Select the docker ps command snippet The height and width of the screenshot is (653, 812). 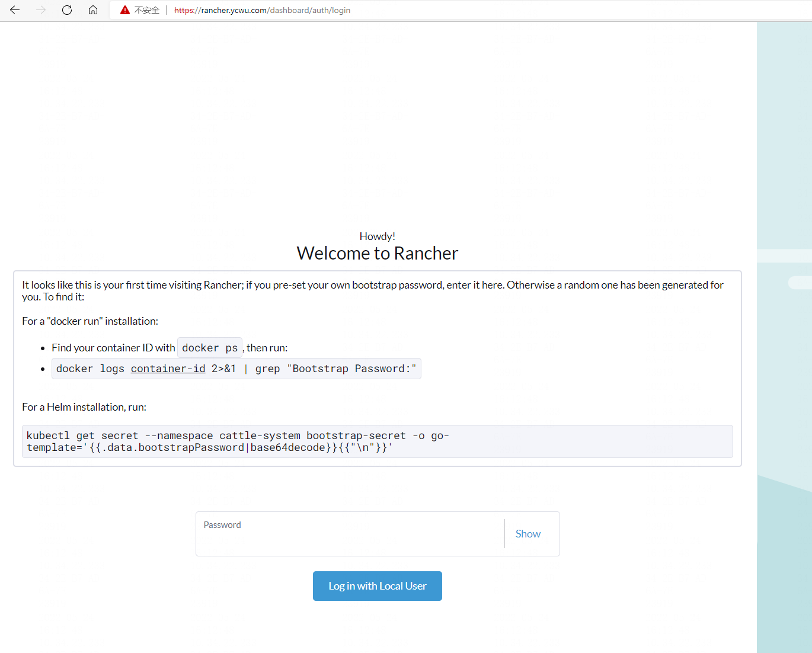210,348
